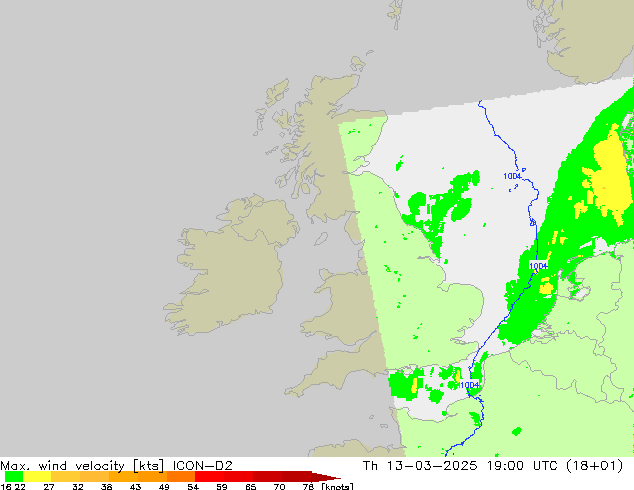Viewport: 634px width, 490px height.
Task: Click the green 16–22 knots legend swatch
Action: coord(14,477)
